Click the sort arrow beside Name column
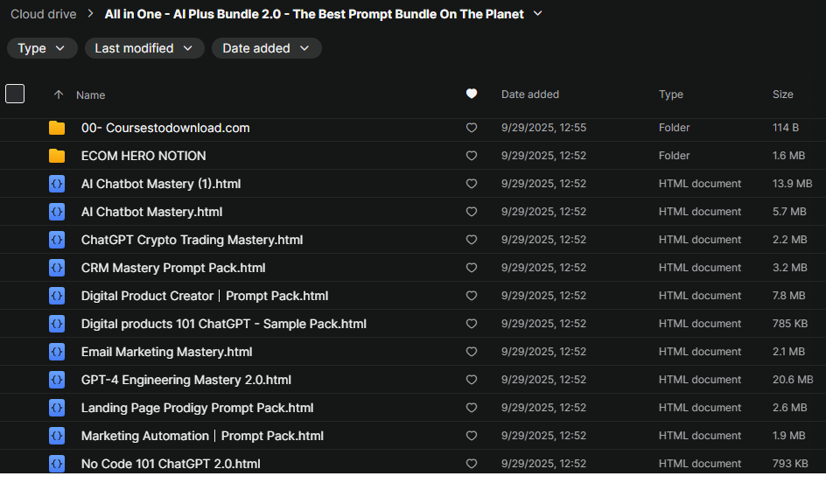The height and width of the screenshot is (504, 826). pos(59,94)
